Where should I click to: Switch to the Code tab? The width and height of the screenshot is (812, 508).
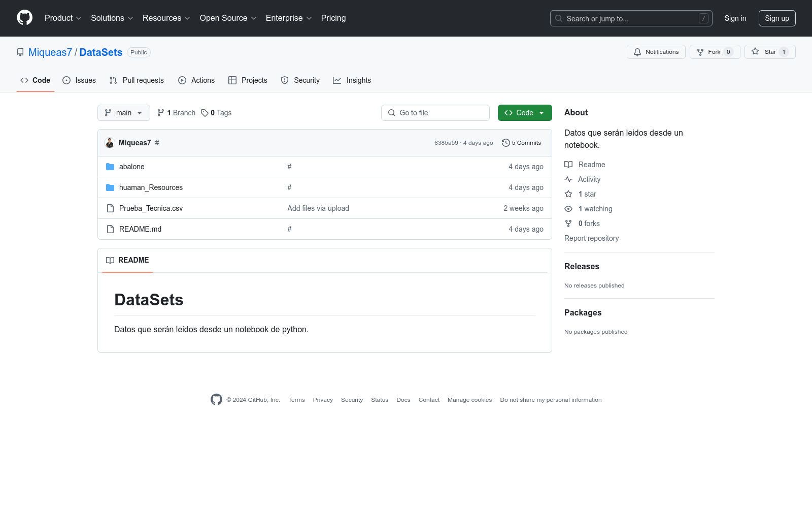click(x=36, y=80)
